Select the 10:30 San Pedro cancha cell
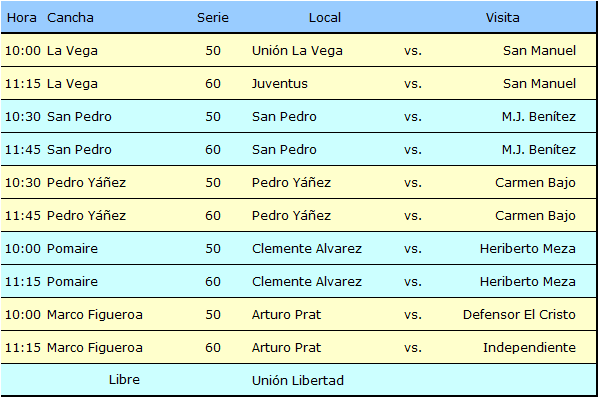The width and height of the screenshot is (598, 397). pyautogui.click(x=79, y=116)
